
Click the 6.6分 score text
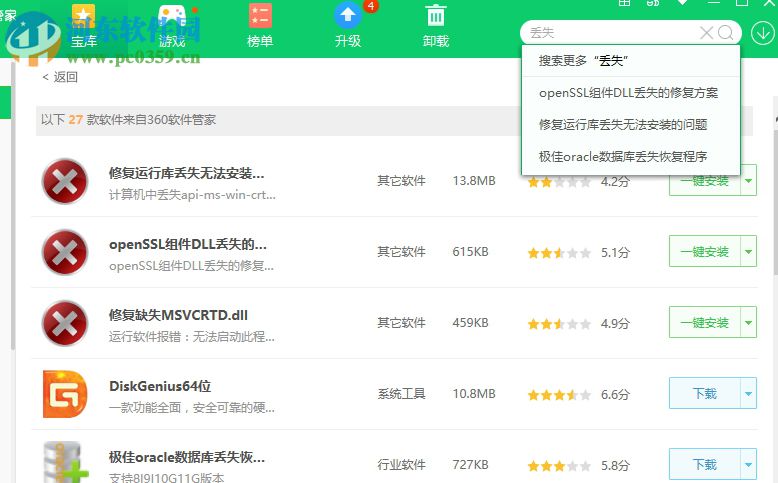click(615, 395)
